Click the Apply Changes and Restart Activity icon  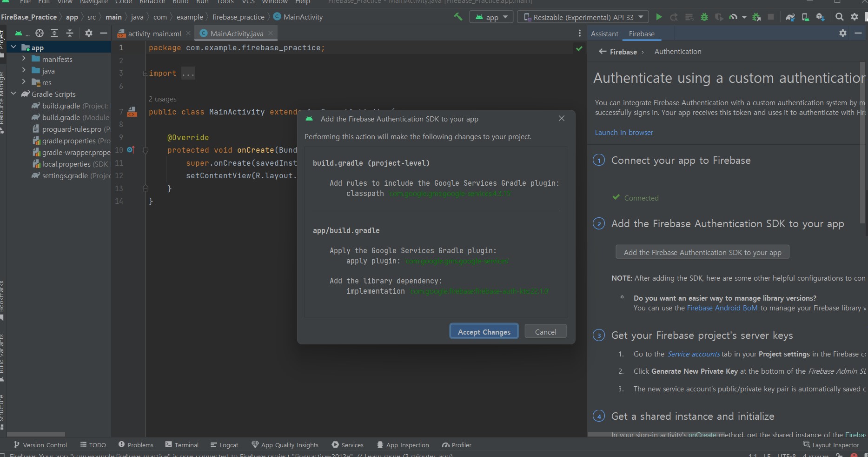(x=674, y=17)
